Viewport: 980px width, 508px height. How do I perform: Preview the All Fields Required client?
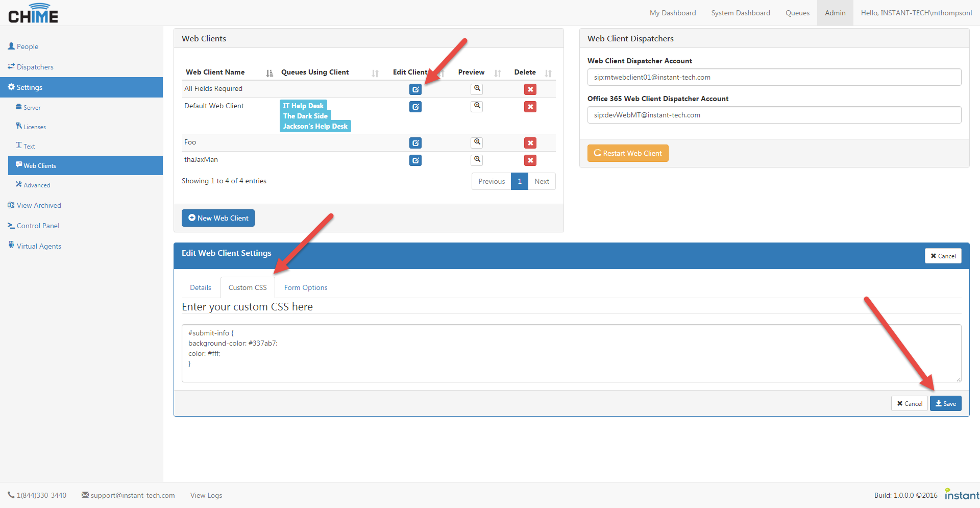(477, 89)
